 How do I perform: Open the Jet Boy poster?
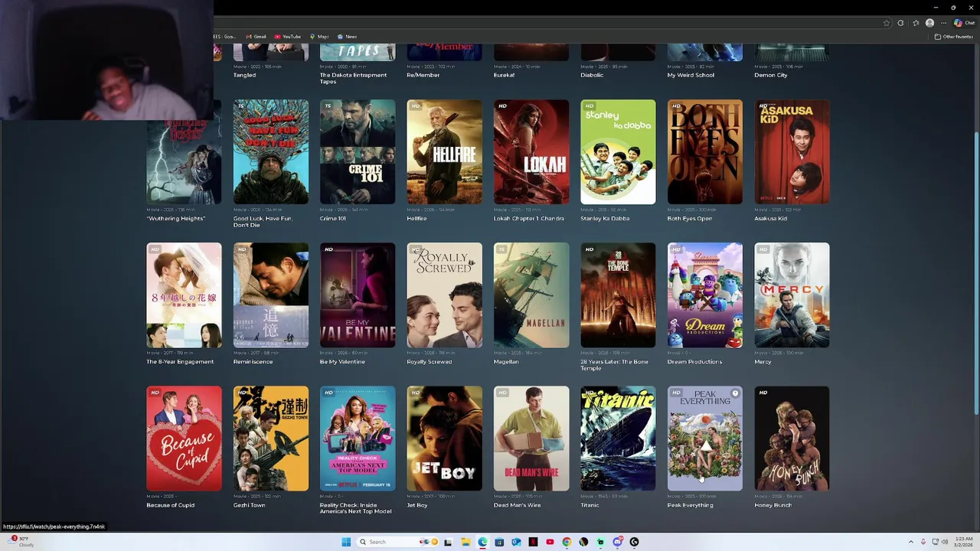[444, 439]
